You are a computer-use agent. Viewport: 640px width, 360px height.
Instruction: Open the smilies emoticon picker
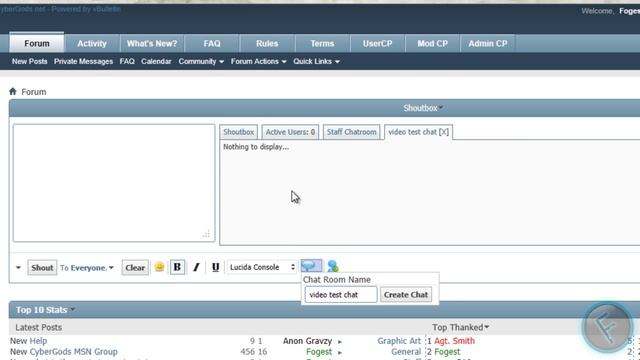click(160, 267)
